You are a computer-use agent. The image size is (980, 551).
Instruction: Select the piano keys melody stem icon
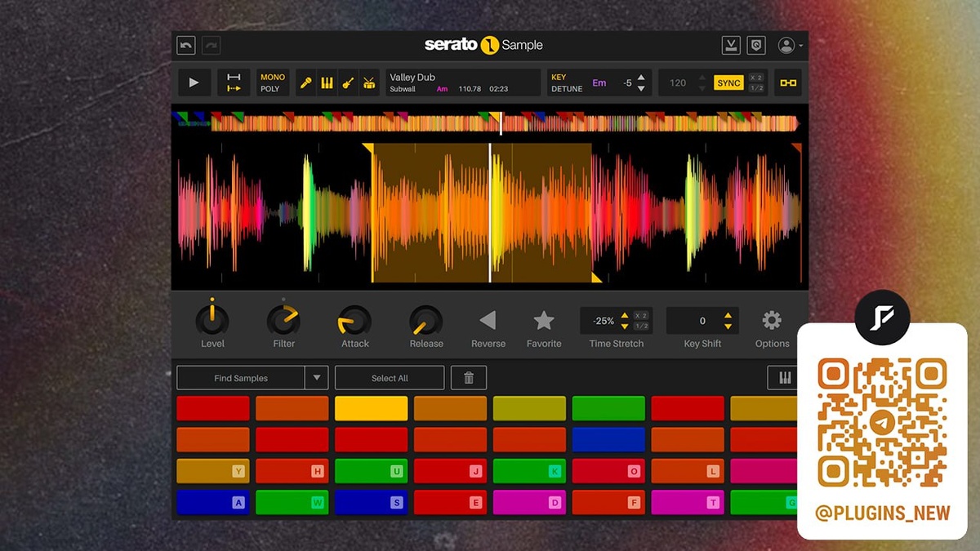pos(327,82)
